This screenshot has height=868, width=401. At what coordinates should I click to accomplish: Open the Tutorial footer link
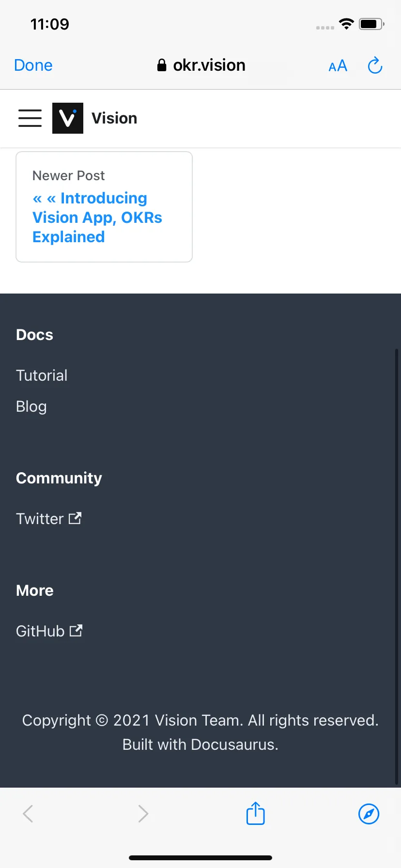click(42, 375)
